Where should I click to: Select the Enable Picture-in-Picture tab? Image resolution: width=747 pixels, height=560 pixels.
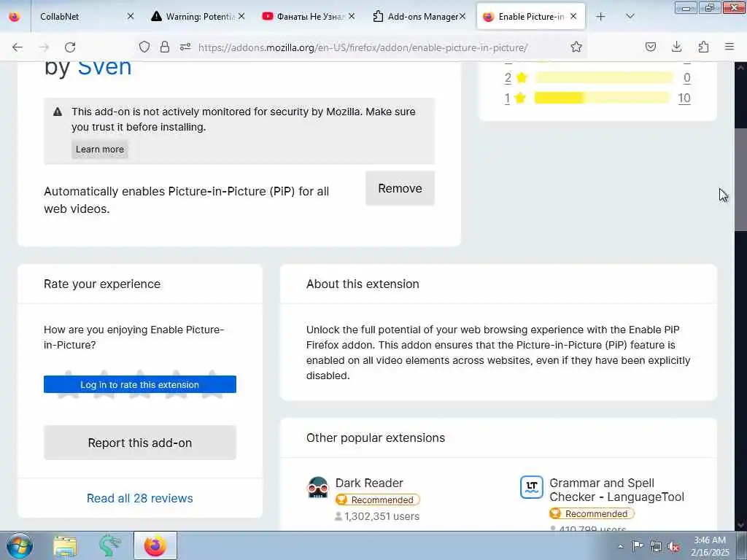click(x=530, y=16)
